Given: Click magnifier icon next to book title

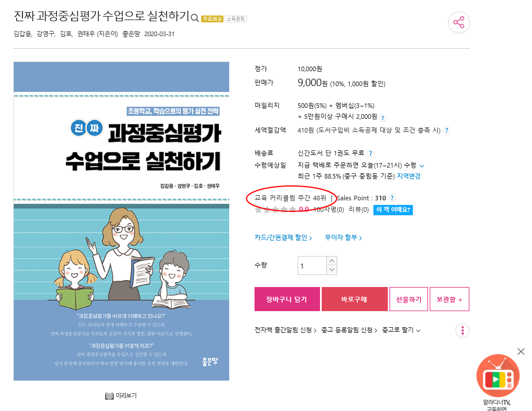Looking at the screenshot, I should pyautogui.click(x=194, y=18).
